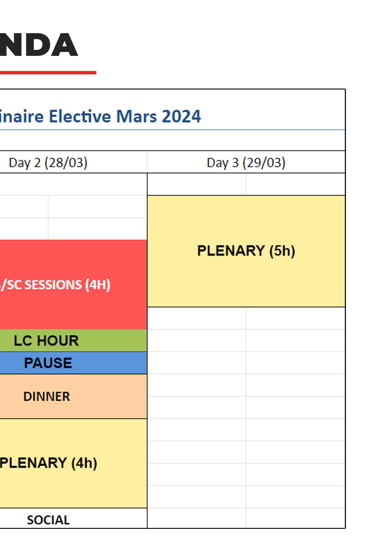Screen dimensions: 392x555
Task: Click the 2024 in the title
Action: pos(181,116)
